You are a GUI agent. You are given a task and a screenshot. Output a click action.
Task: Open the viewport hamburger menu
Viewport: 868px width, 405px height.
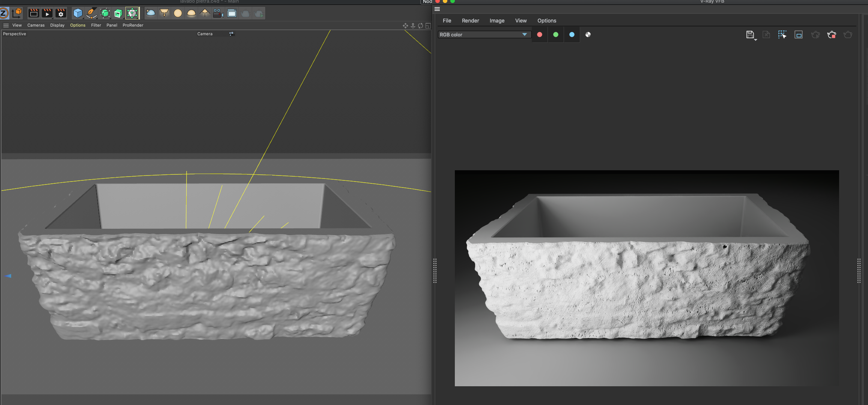[x=6, y=25]
